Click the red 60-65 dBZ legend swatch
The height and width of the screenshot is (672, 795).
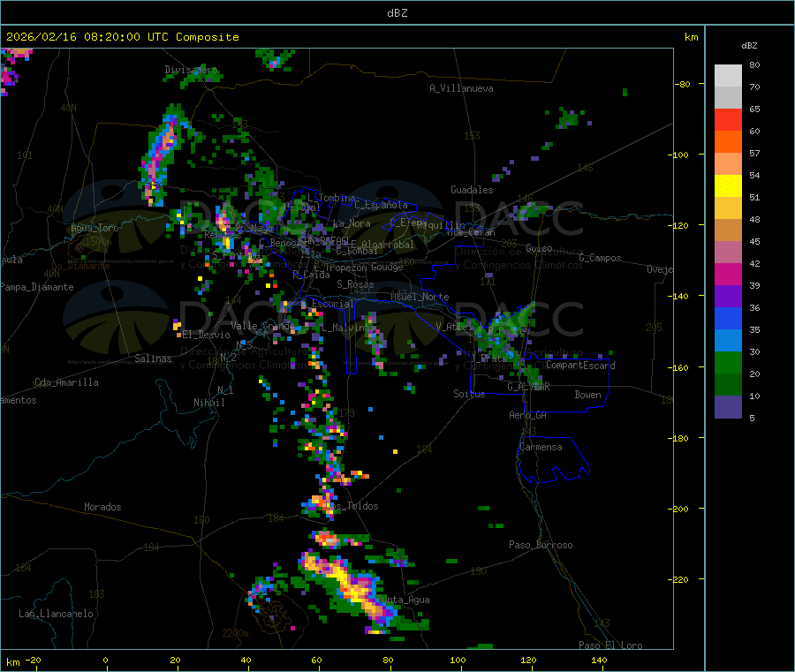pos(728,119)
